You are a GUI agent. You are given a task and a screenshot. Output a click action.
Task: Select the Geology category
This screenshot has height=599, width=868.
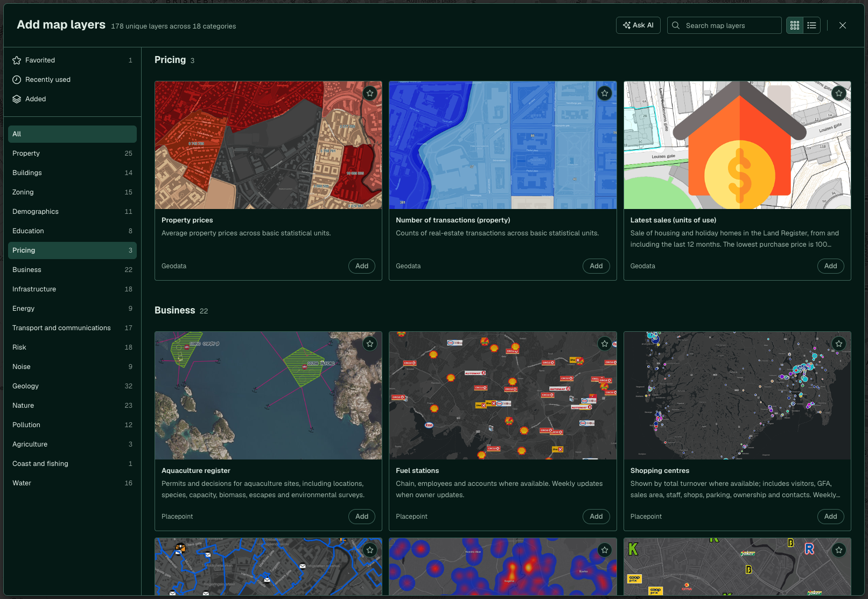pyautogui.click(x=72, y=386)
